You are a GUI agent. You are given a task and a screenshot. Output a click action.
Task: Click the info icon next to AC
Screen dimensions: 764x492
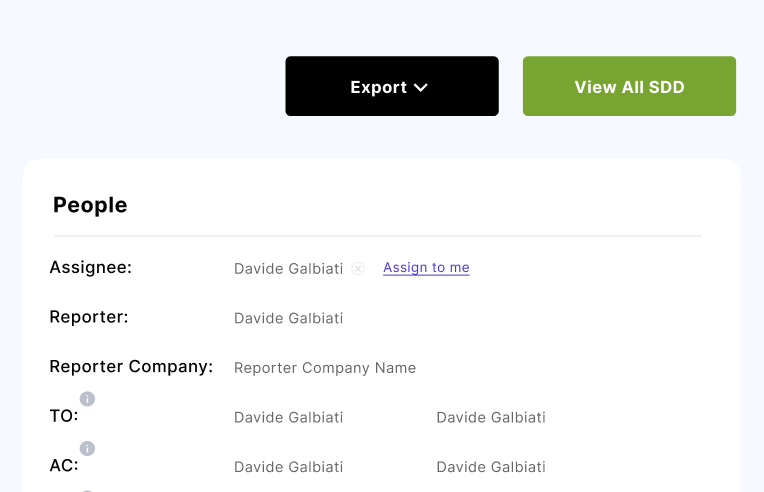[x=87, y=448]
